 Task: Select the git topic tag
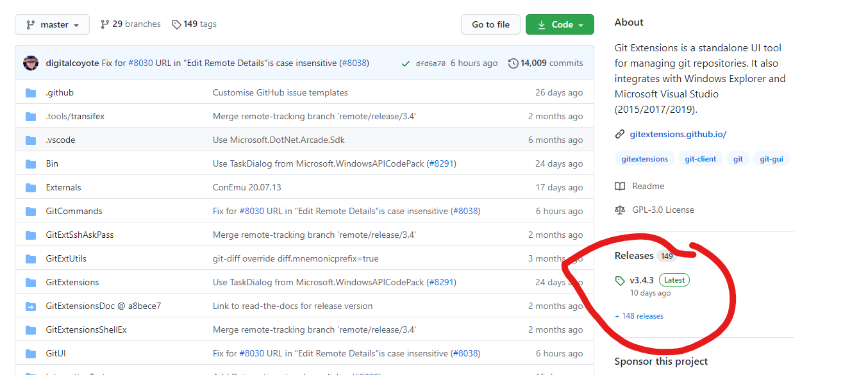[x=738, y=158]
